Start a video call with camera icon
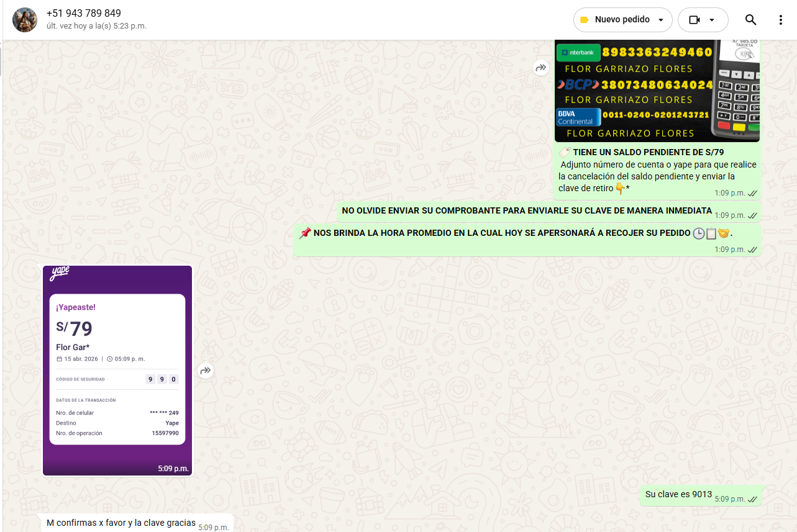The image size is (797, 532). [695, 20]
